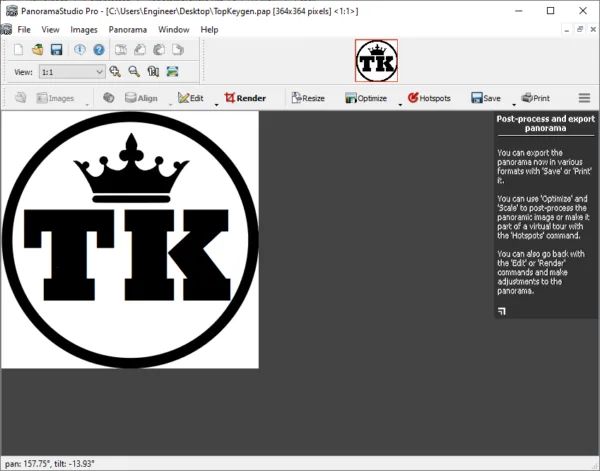Click the Hotspots button
Viewport: 600px width, 471px height.
(429, 98)
